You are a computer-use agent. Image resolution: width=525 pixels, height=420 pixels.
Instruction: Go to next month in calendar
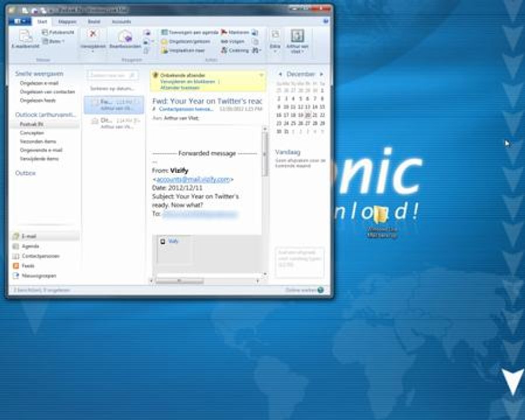coord(321,74)
